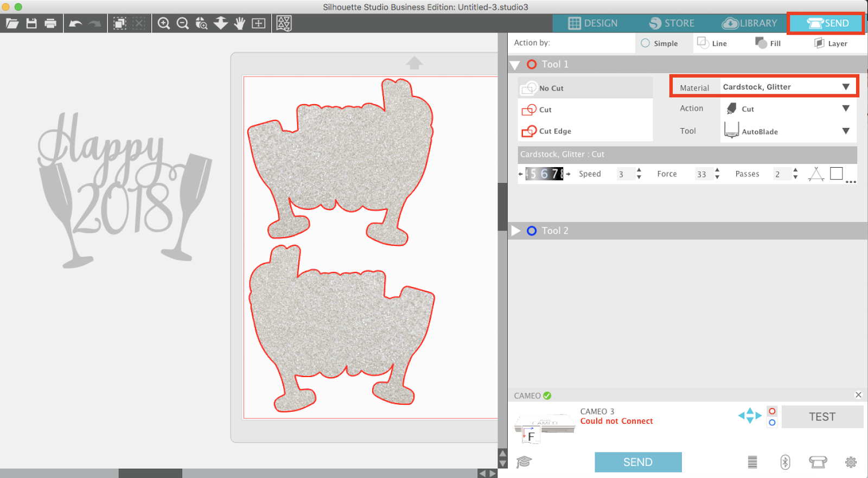Decrease the Force value

point(717,177)
